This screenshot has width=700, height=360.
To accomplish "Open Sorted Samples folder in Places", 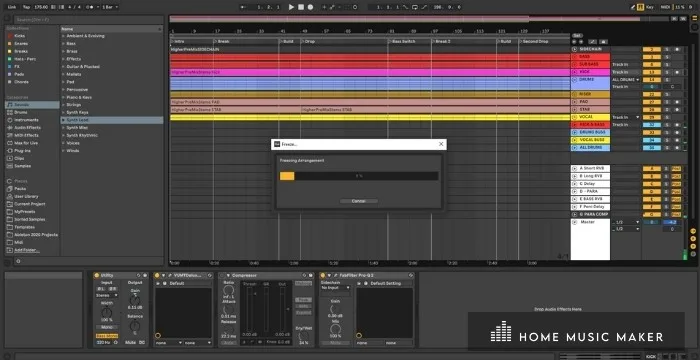I will [x=29, y=219].
